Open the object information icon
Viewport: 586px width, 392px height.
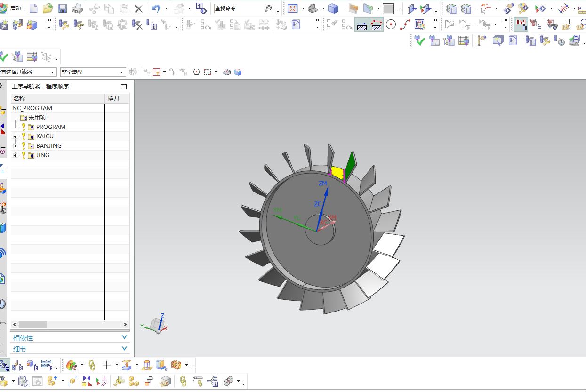point(201,8)
